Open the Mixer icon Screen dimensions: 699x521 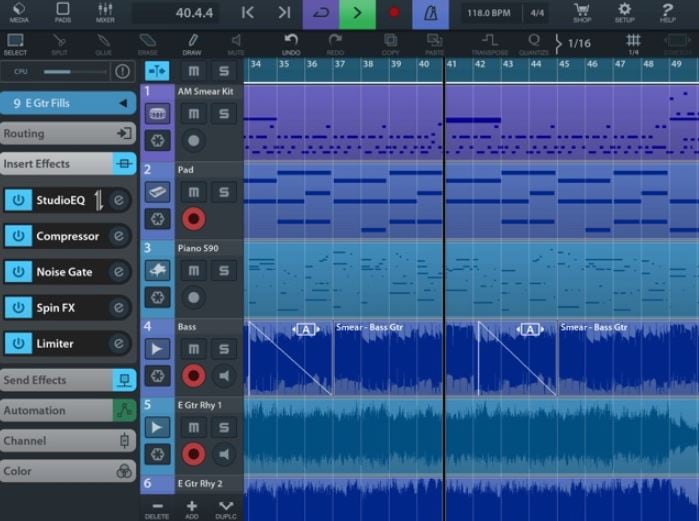(x=105, y=12)
